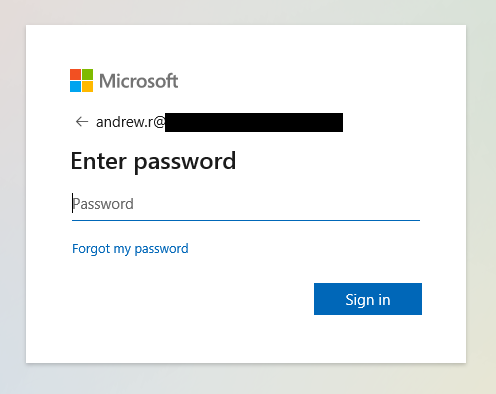Click the blue underline of the password field
Screen dimensions: 496x394
(x=246, y=220)
